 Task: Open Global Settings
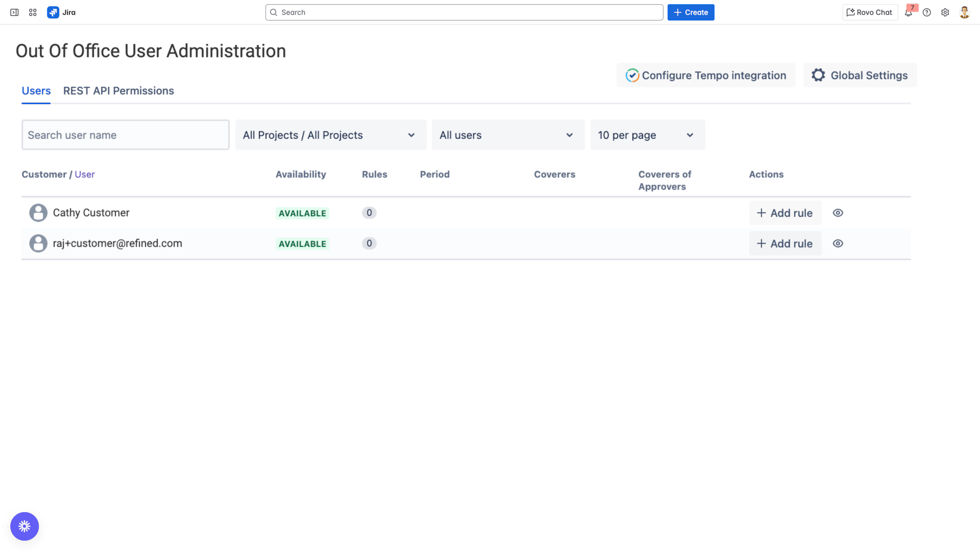coord(860,76)
